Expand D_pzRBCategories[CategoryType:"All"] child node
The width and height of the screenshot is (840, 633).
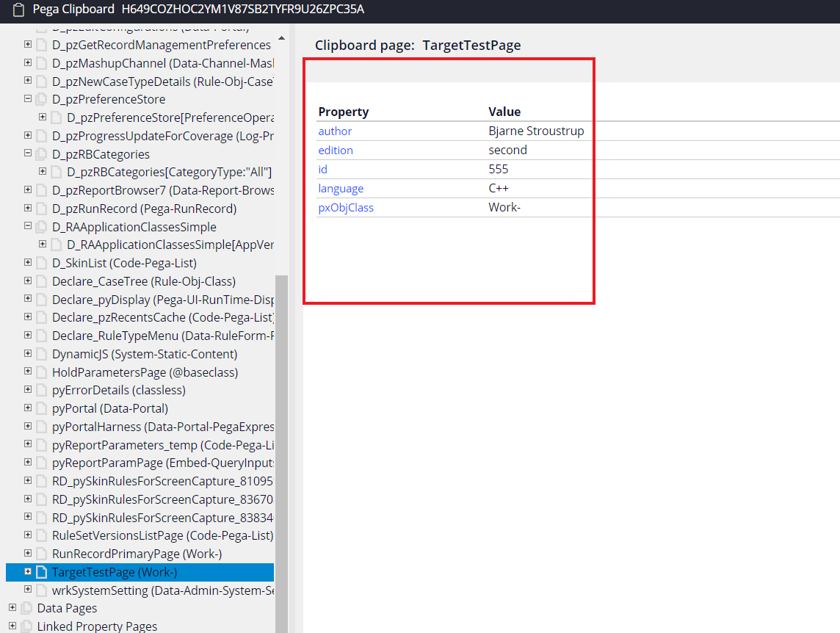43,172
